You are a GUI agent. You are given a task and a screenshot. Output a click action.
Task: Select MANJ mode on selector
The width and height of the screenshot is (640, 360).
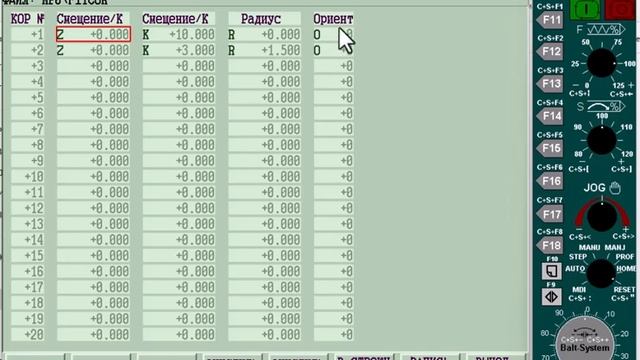[x=615, y=247]
